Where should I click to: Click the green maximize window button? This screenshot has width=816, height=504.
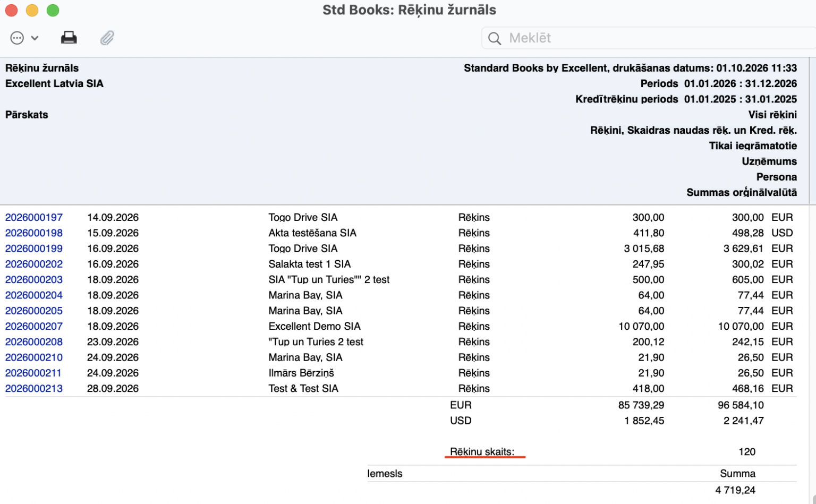[53, 10]
